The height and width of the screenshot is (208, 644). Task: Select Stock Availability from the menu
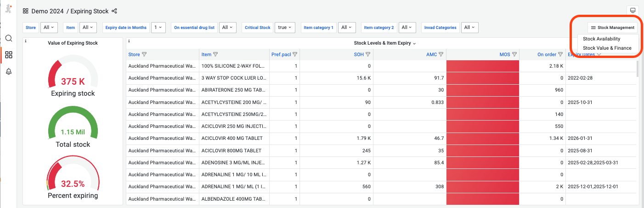click(601, 39)
